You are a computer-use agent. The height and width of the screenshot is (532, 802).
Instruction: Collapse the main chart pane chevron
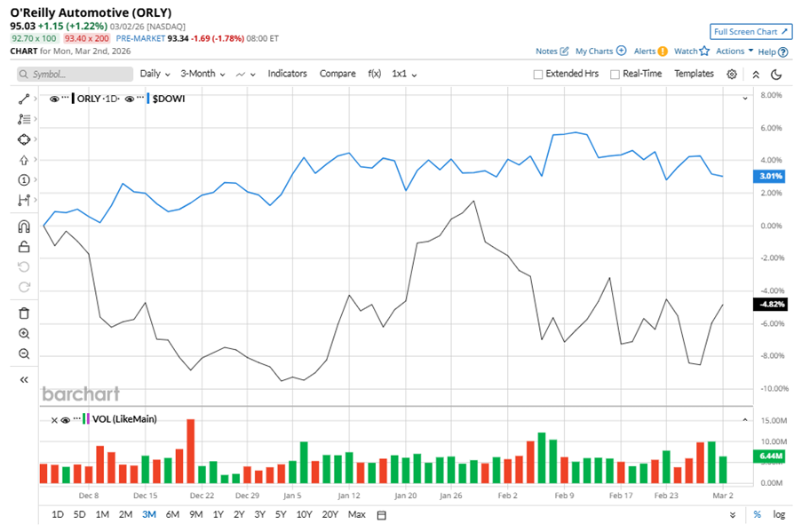click(745, 98)
